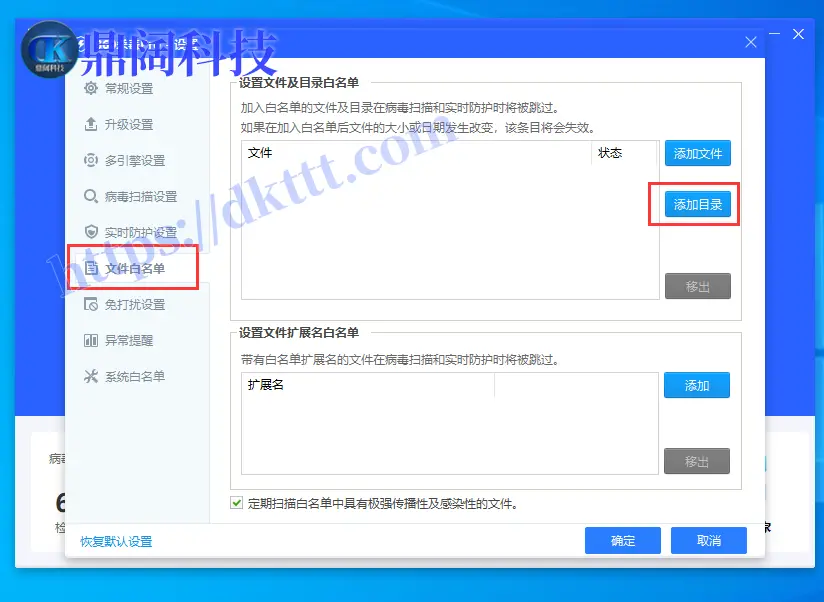Click the tools icon for 系统白名单

pos(92,376)
